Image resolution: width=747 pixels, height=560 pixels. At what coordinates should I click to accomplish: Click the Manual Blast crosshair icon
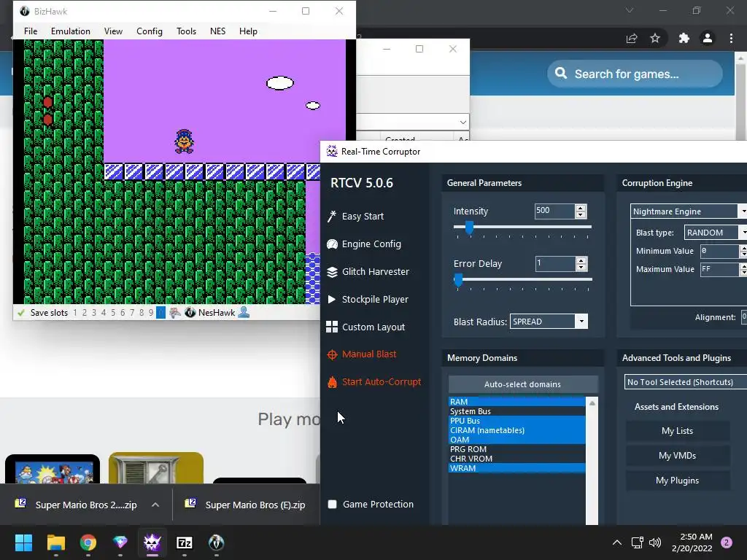pyautogui.click(x=332, y=355)
